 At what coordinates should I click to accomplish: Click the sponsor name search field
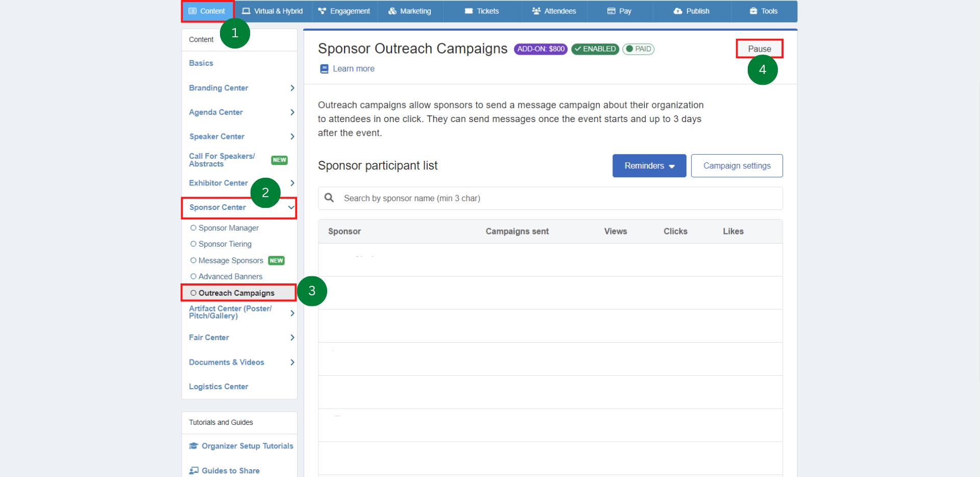tap(556, 198)
